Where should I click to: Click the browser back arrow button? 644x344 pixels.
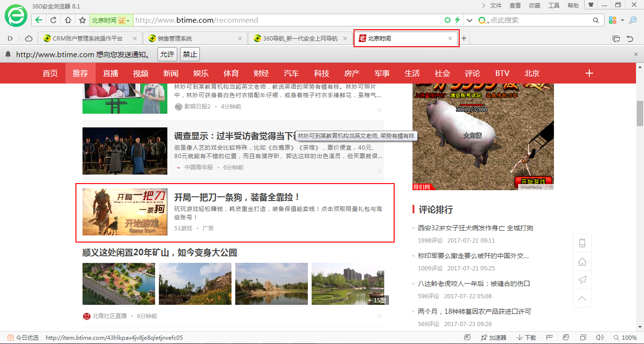pos(39,20)
